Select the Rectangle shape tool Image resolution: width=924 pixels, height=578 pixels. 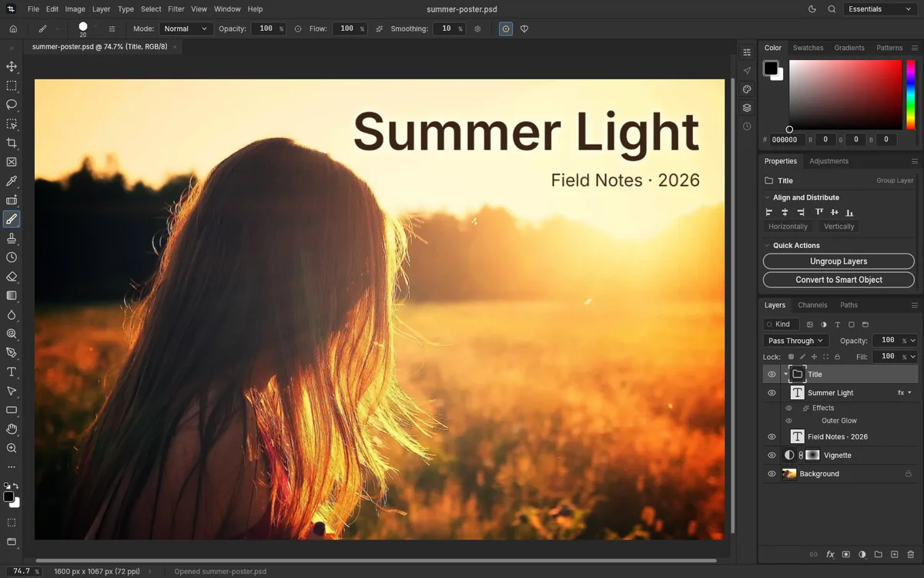tap(12, 410)
